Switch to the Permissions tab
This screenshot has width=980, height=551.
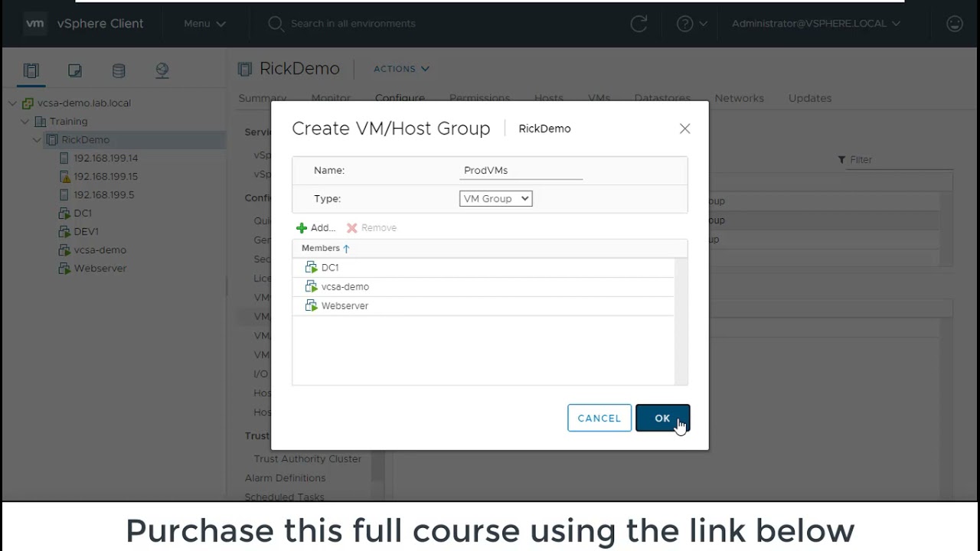point(479,98)
